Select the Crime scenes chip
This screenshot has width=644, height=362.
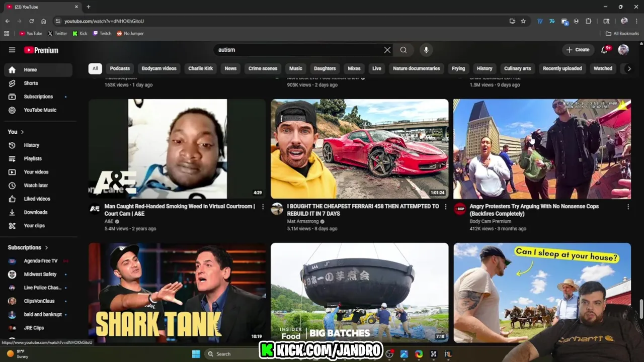click(263, 68)
